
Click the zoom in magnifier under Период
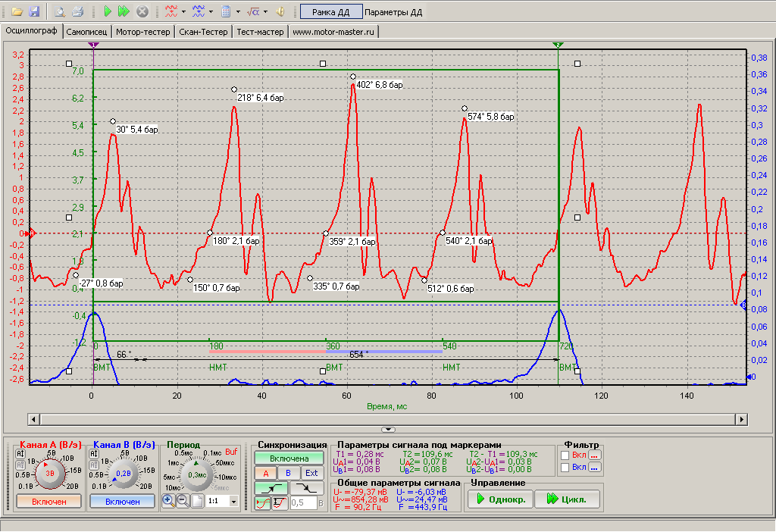[x=168, y=501]
